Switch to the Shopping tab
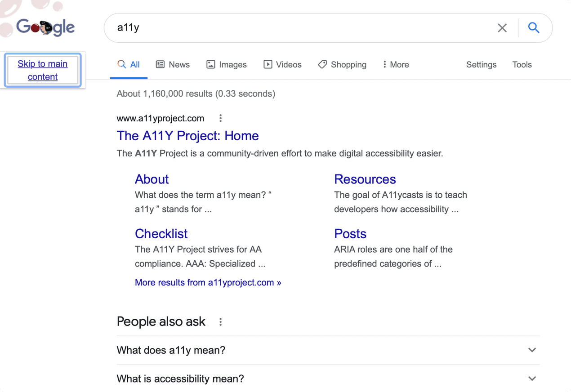Screen dimensions: 571x392 pos(342,65)
